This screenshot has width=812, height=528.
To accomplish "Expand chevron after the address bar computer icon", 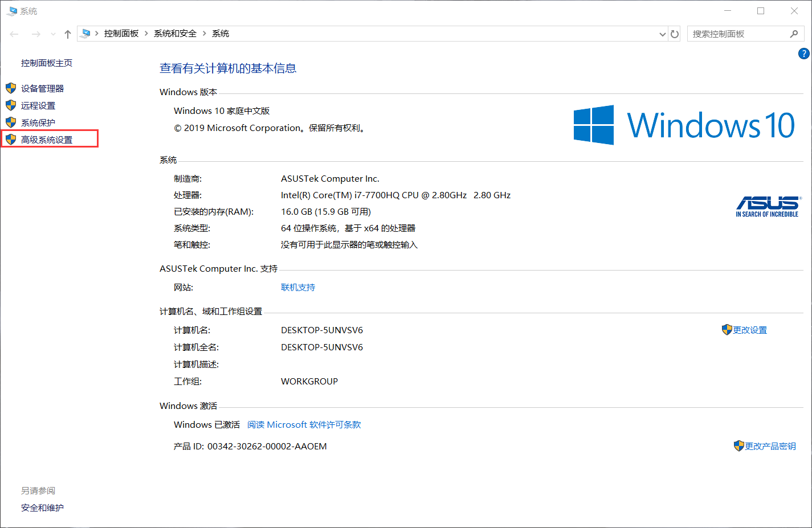I will [x=97, y=34].
